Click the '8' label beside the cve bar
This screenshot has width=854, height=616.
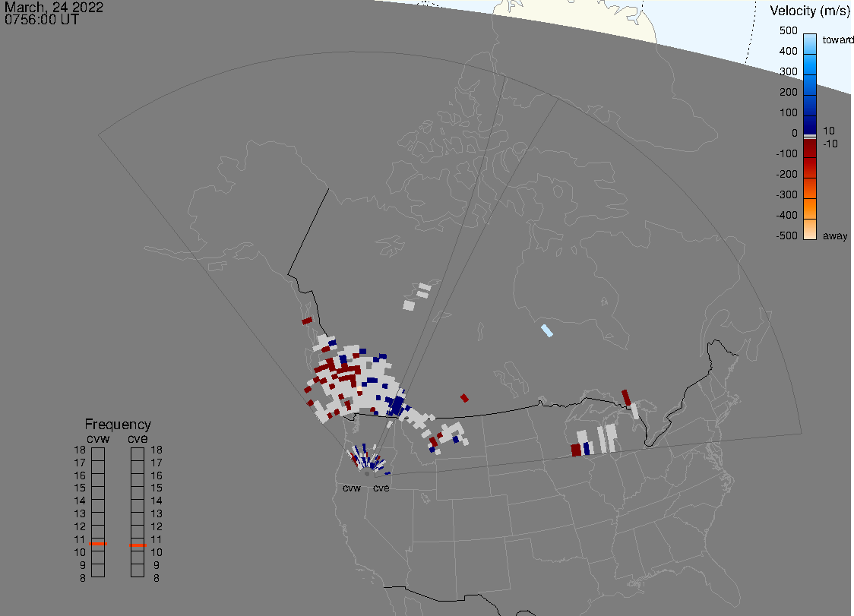[x=157, y=579]
